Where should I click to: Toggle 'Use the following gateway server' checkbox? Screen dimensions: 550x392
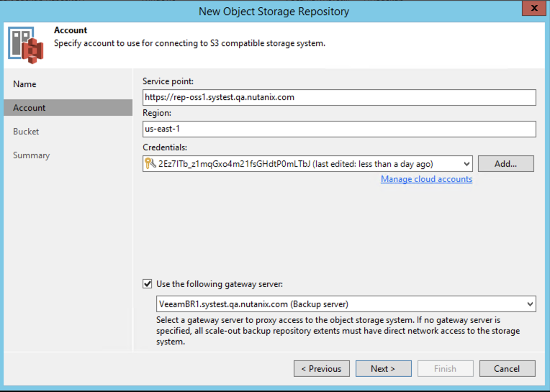pyautogui.click(x=148, y=284)
